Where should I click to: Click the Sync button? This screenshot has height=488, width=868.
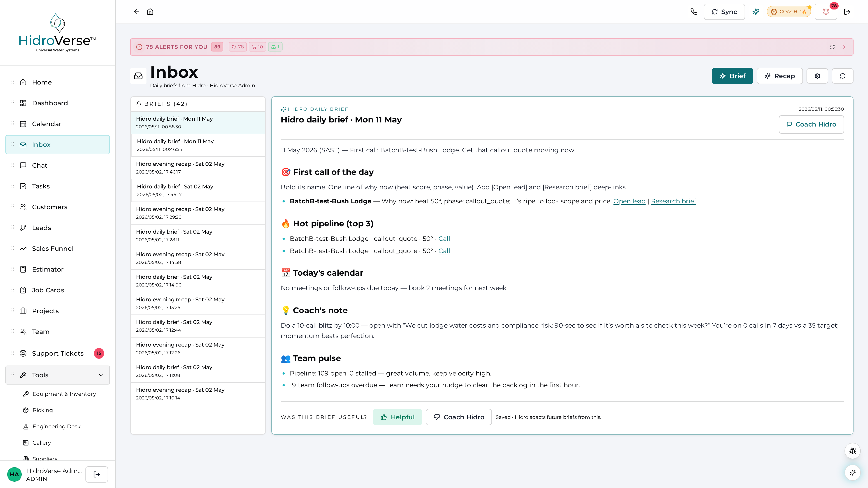click(724, 12)
